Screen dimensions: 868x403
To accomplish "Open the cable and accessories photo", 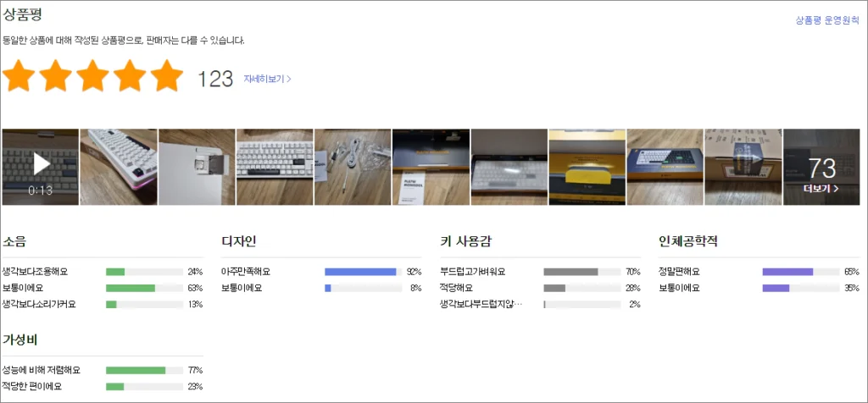I will point(353,167).
